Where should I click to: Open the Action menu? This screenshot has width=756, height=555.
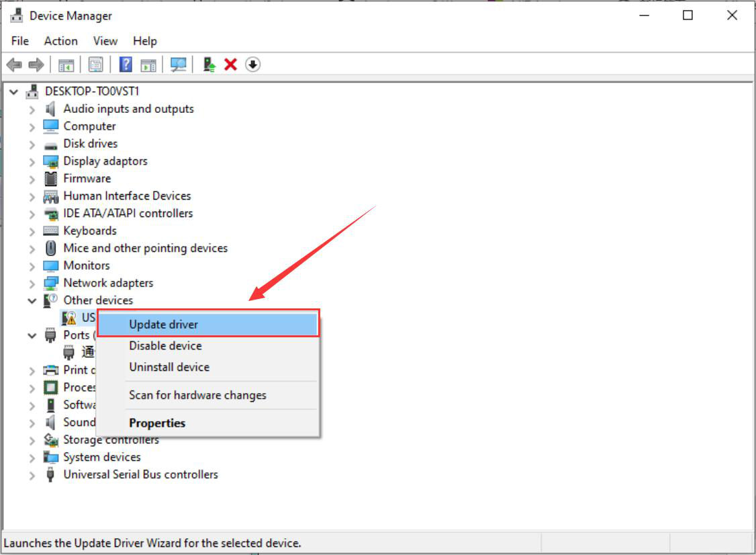tap(60, 41)
